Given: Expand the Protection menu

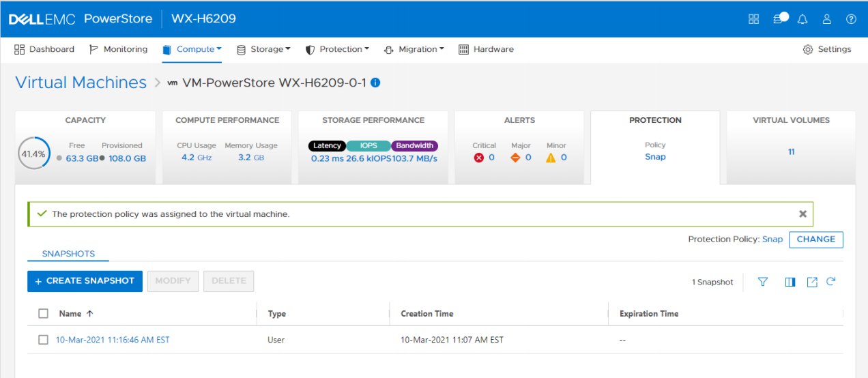Looking at the screenshot, I should (x=337, y=49).
